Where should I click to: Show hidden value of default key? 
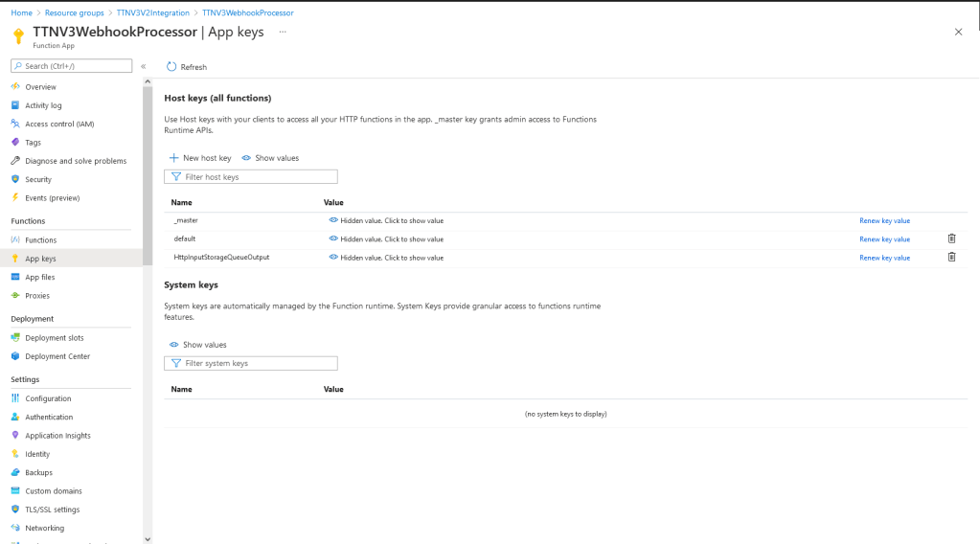click(385, 239)
